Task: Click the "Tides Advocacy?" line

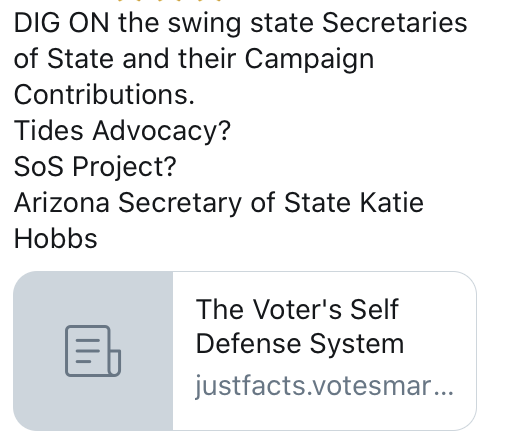Action: pyautogui.click(x=122, y=131)
